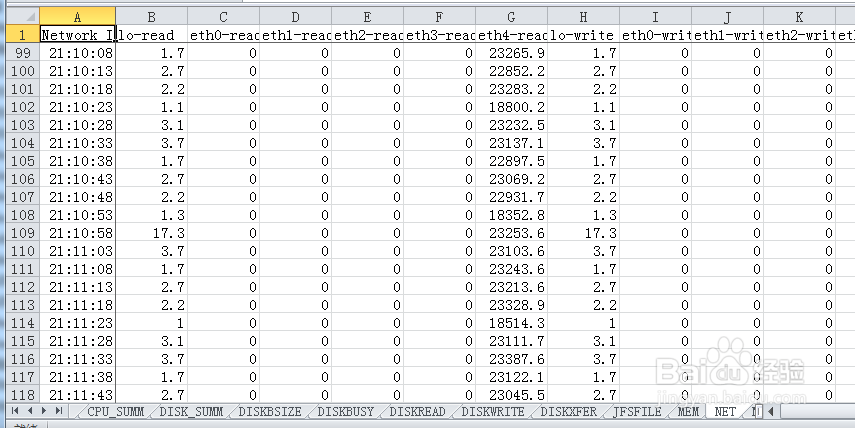Select column G header

(511, 16)
